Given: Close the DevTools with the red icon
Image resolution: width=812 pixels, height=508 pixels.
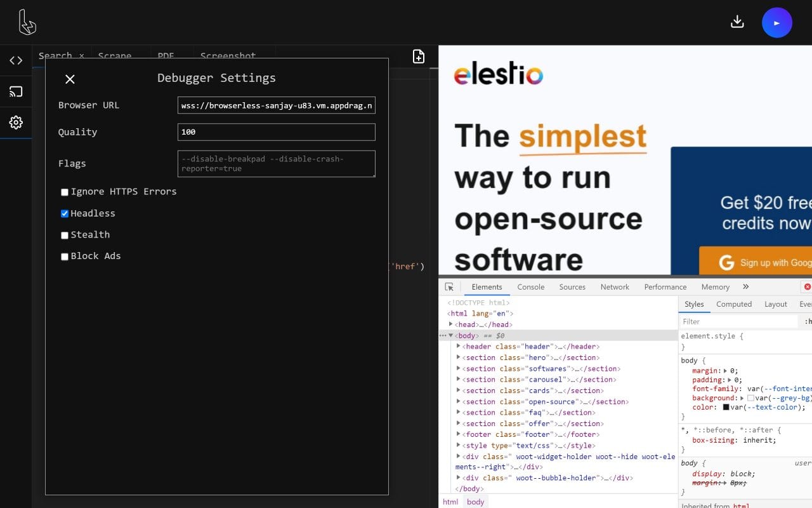Looking at the screenshot, I should [x=807, y=286].
